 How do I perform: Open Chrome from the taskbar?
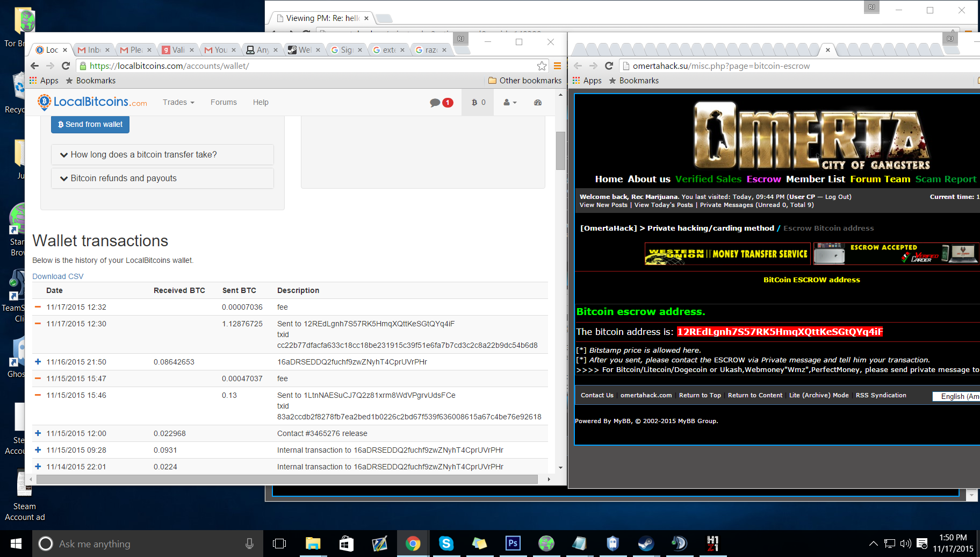point(413,544)
